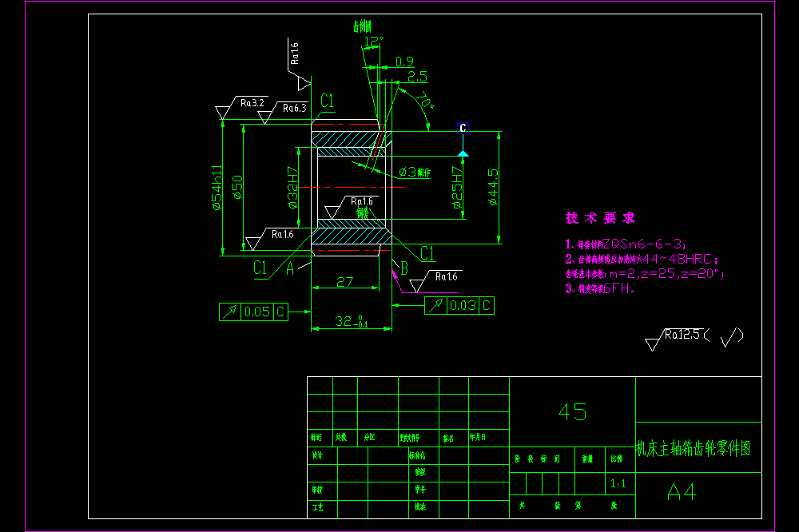
Task: Select the 1:1 scale value
Action: tap(618, 483)
